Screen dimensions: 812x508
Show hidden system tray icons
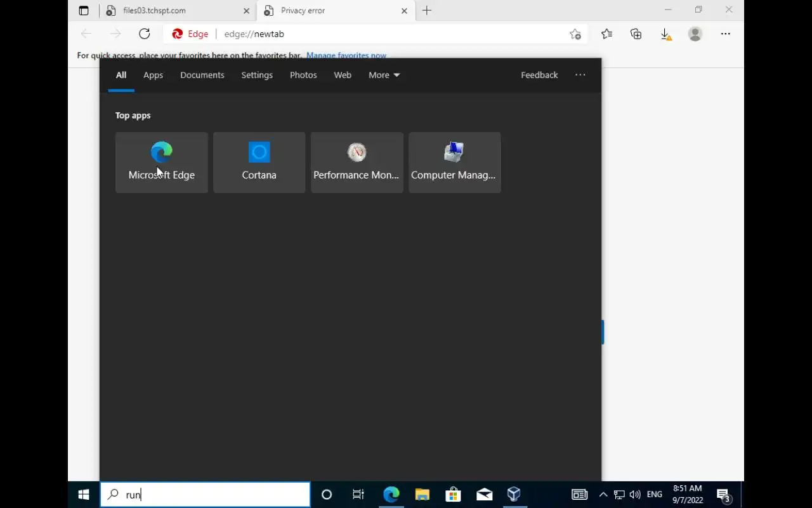pyautogui.click(x=603, y=495)
